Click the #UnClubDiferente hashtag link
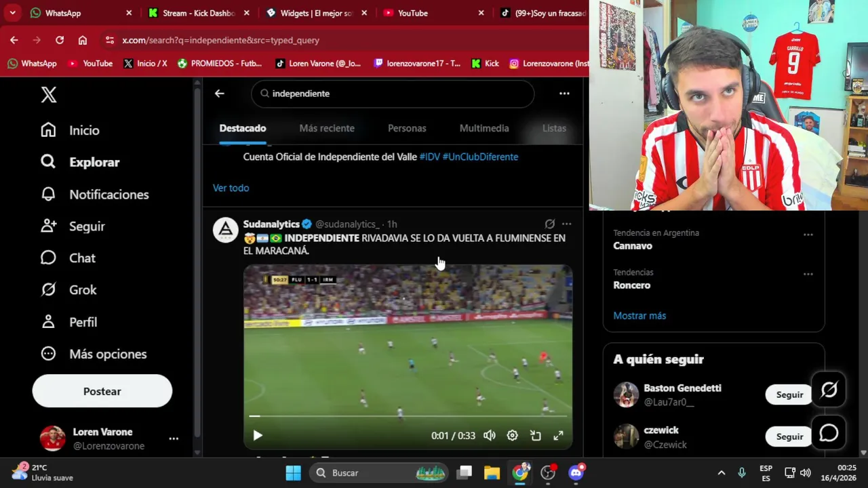868x488 pixels. 480,157
